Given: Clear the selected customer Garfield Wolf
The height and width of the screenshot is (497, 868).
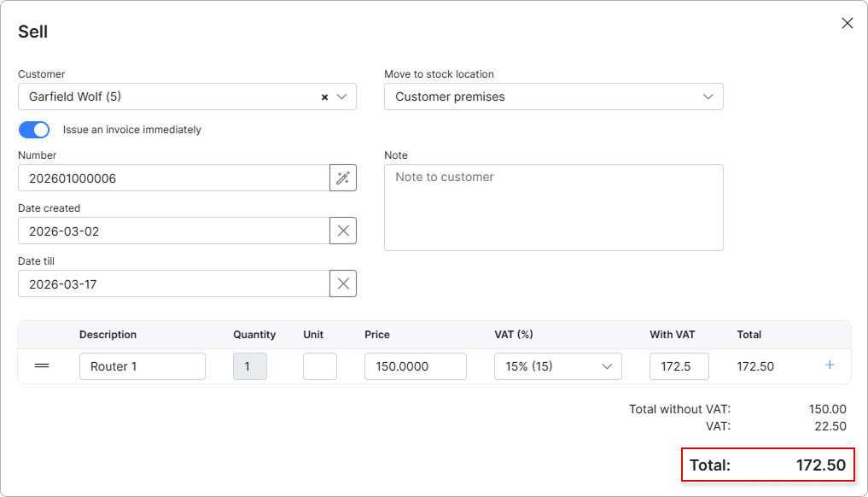Looking at the screenshot, I should (324, 97).
